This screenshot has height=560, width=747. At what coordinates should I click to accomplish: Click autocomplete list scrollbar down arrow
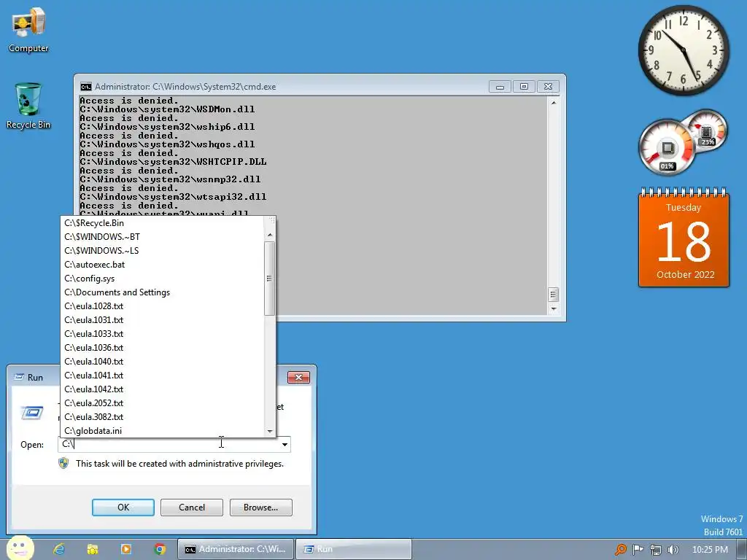tap(270, 431)
